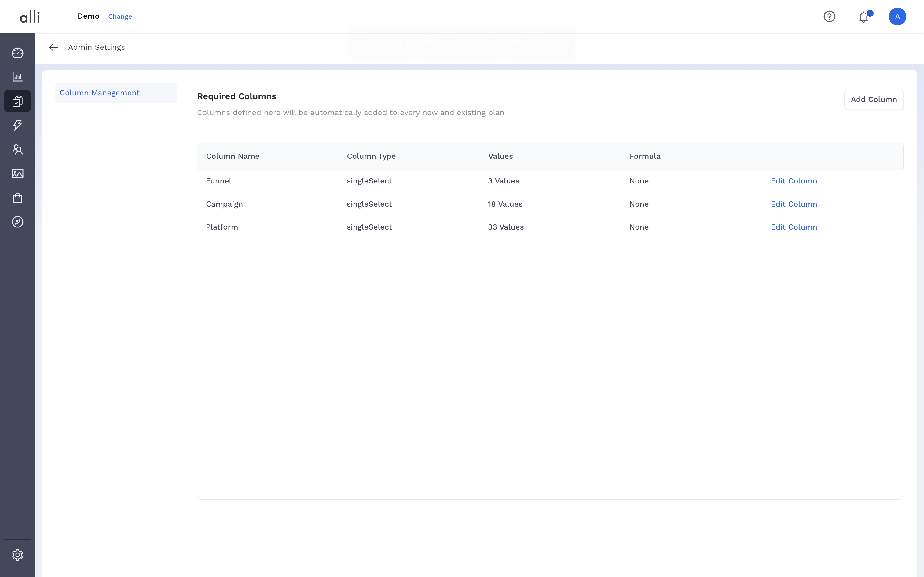Open the lightning bolt actions icon
The height and width of the screenshot is (577, 924).
17,125
